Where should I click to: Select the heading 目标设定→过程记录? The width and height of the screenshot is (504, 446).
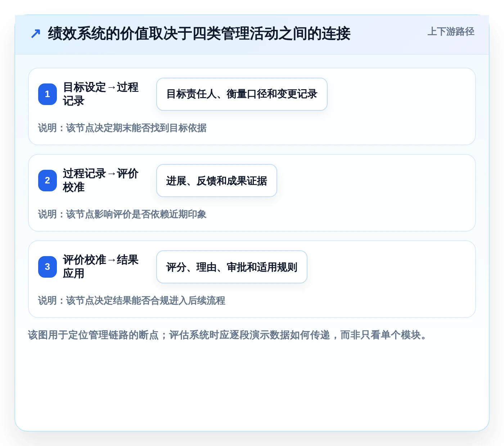[x=101, y=94]
